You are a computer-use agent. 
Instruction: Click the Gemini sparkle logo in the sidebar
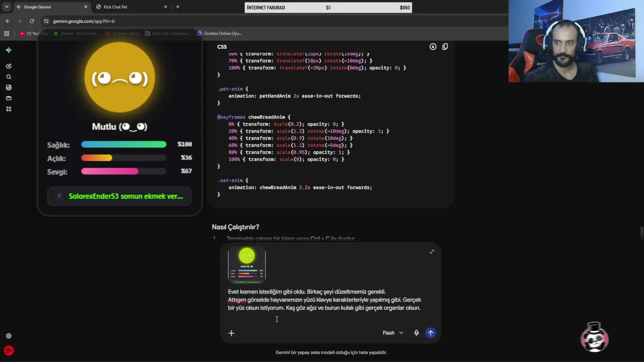point(9,50)
